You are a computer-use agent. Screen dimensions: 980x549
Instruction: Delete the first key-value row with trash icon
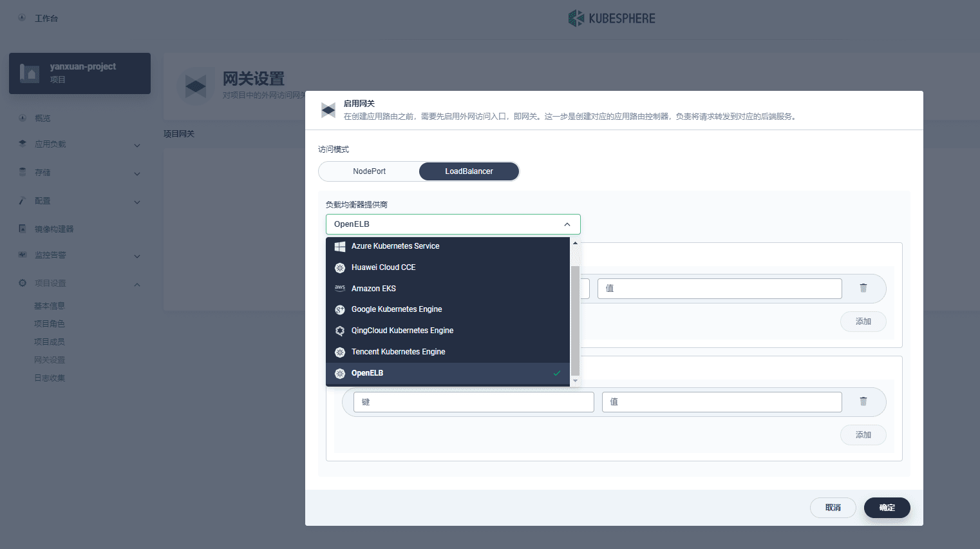click(863, 288)
